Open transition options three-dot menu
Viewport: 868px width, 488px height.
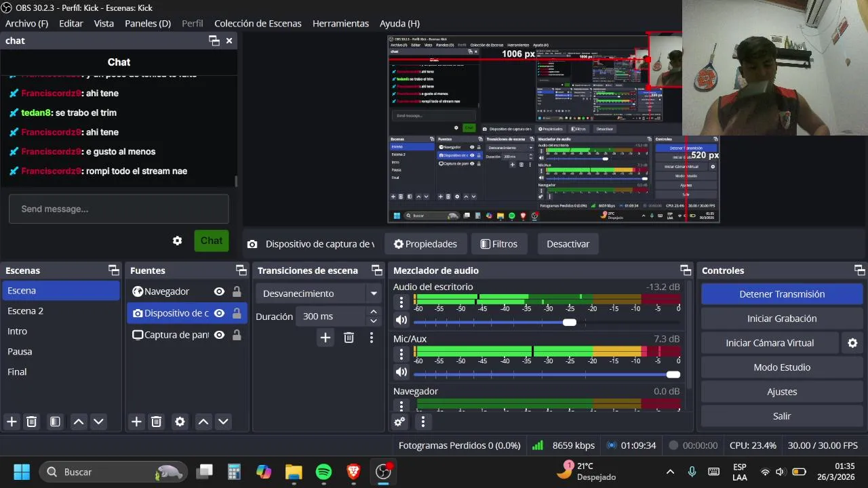point(371,338)
